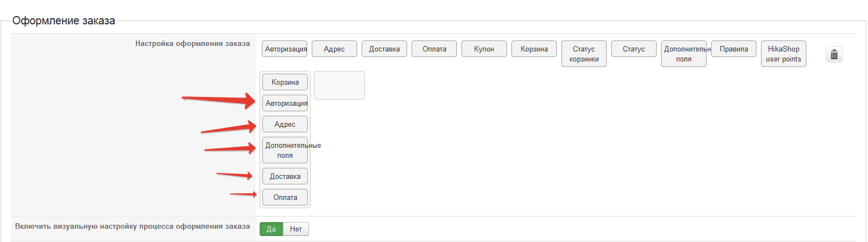
Task: Select 'Оплата' block in top row
Action: point(434,49)
